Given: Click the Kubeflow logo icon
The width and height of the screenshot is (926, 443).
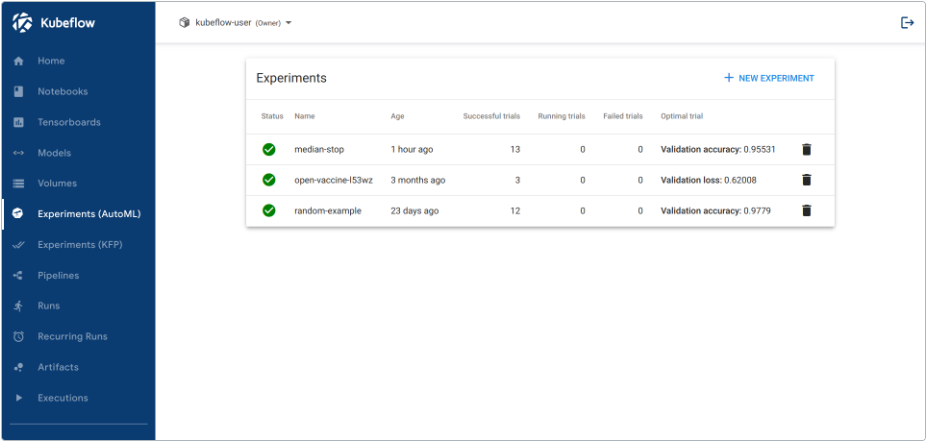Looking at the screenshot, I should tap(22, 22).
